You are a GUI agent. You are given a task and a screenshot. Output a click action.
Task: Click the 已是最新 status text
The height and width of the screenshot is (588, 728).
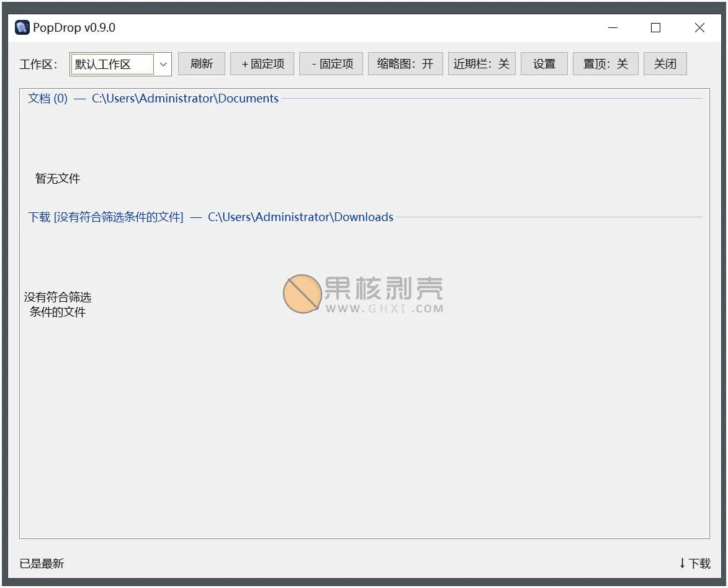click(42, 563)
